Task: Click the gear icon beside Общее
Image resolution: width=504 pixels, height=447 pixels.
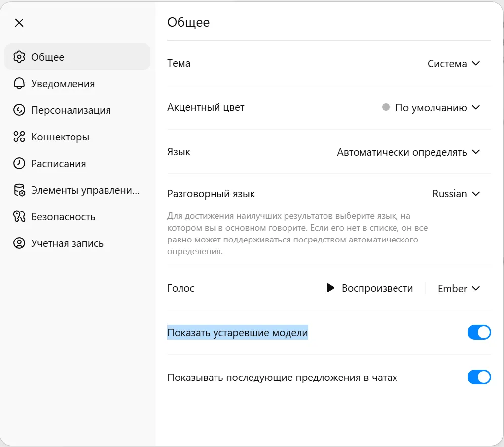Action: tap(19, 57)
